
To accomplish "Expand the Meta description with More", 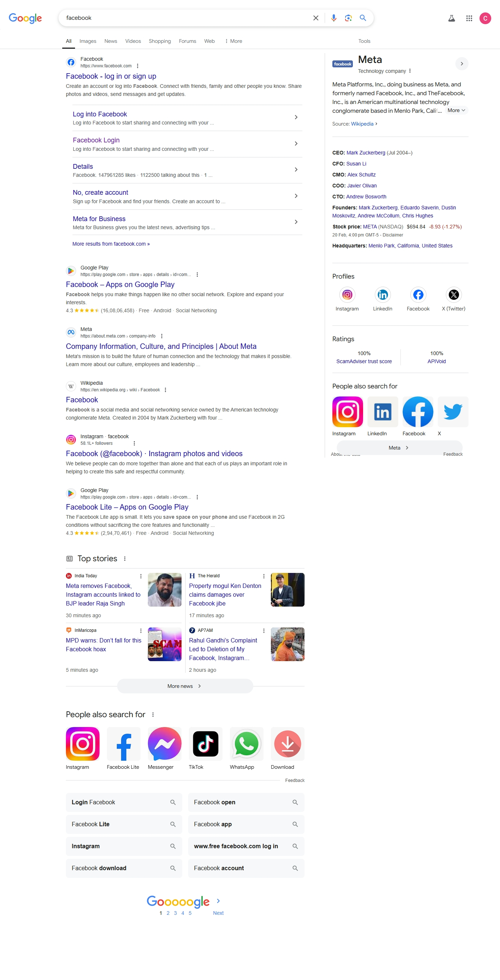I will [x=456, y=110].
